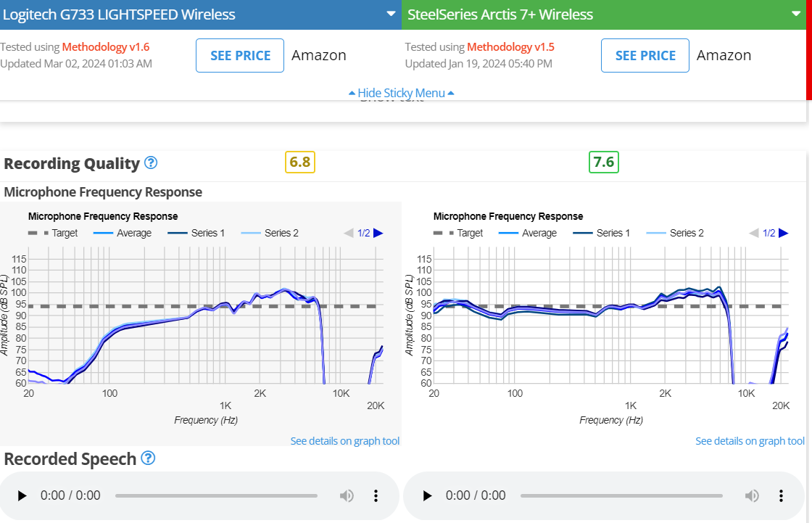Toggle Series 2 legend entry in Logitech graph
812x523 pixels.
coord(270,234)
